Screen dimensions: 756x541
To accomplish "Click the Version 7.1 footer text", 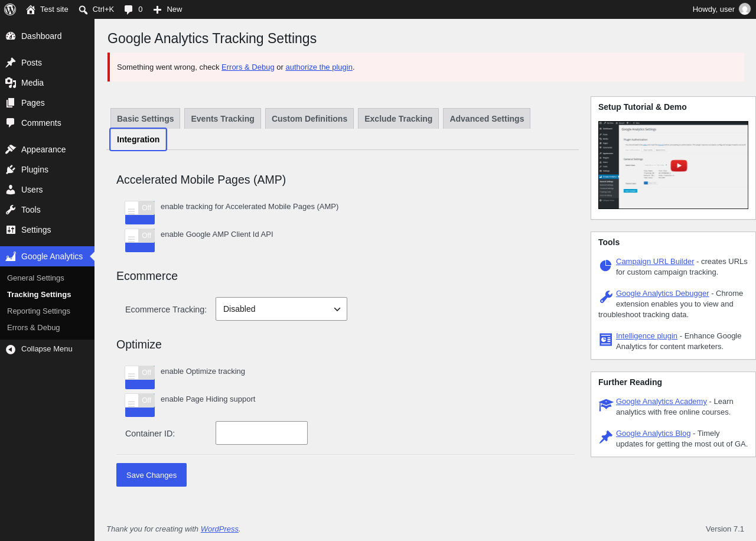I will coord(725,529).
